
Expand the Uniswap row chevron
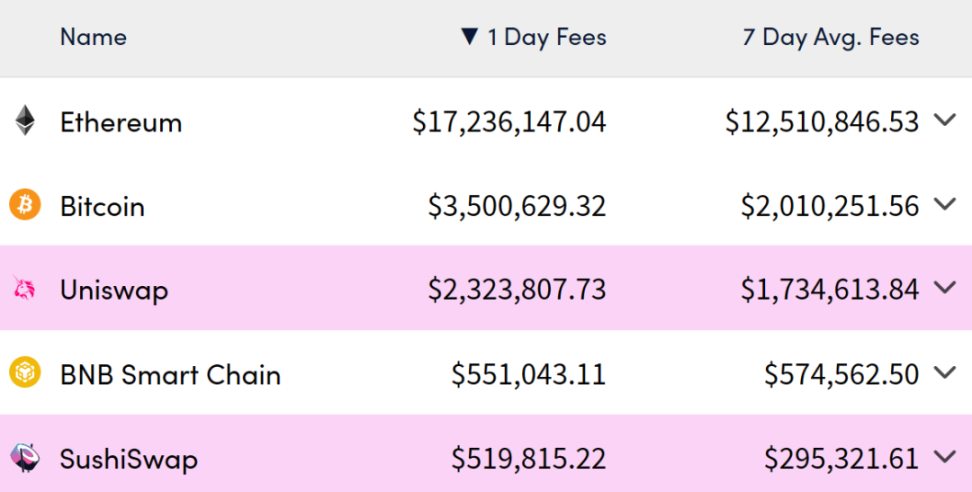945,288
